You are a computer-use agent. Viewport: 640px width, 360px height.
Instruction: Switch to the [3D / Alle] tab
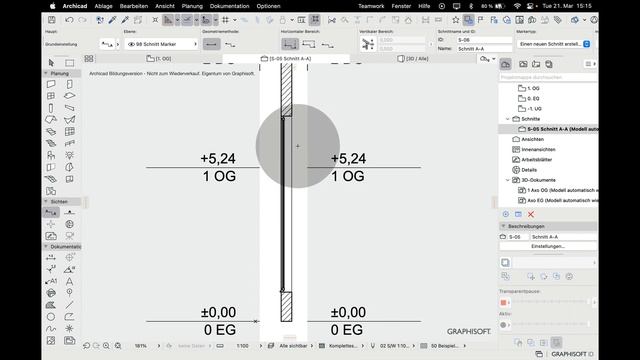coord(413,59)
